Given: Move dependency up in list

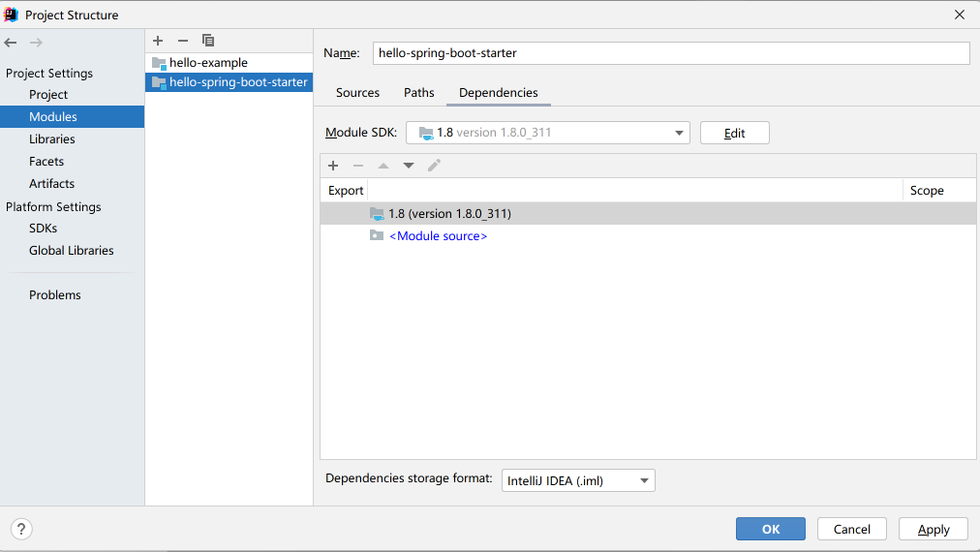Looking at the screenshot, I should click(x=383, y=166).
